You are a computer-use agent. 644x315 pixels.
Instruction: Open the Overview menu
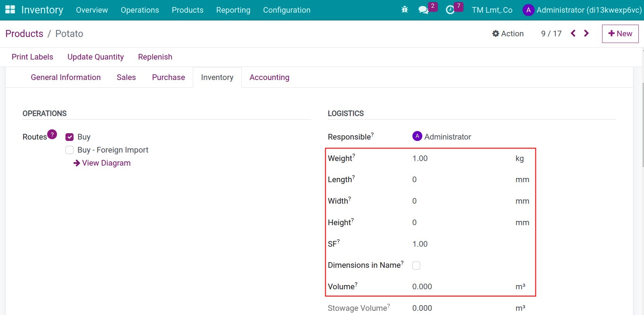pos(92,10)
